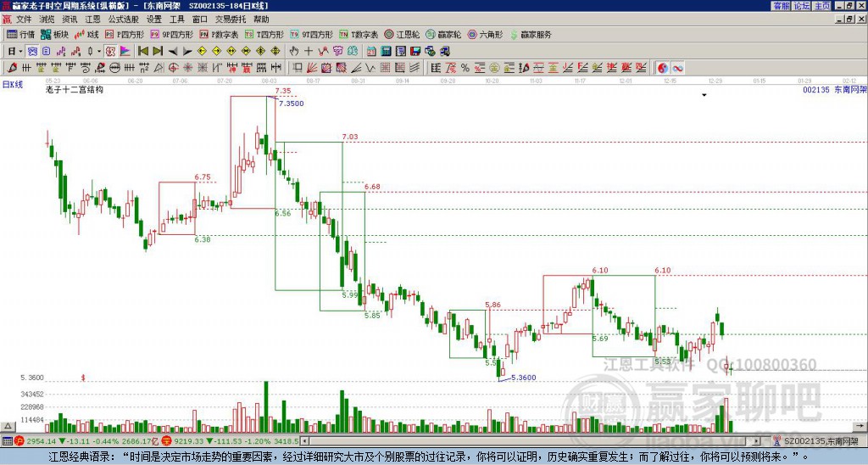Open the T四方形 tool
This screenshot has height=465, width=868.
click(x=264, y=34)
